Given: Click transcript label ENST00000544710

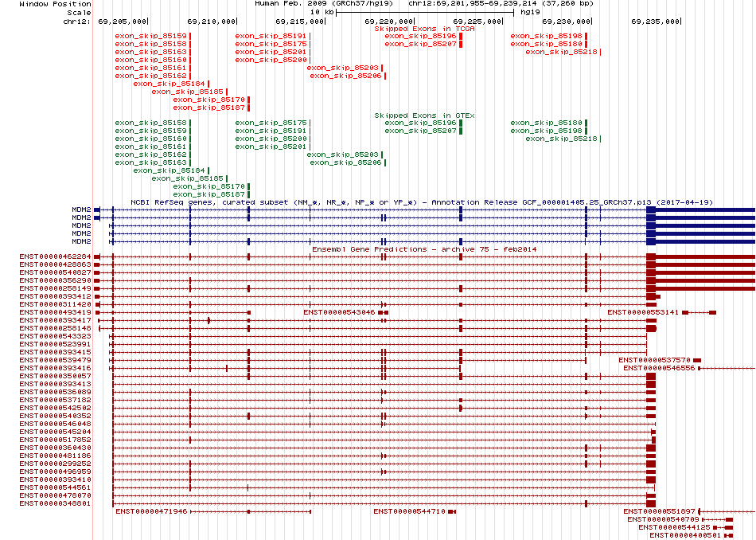Looking at the screenshot, I should click(409, 511).
